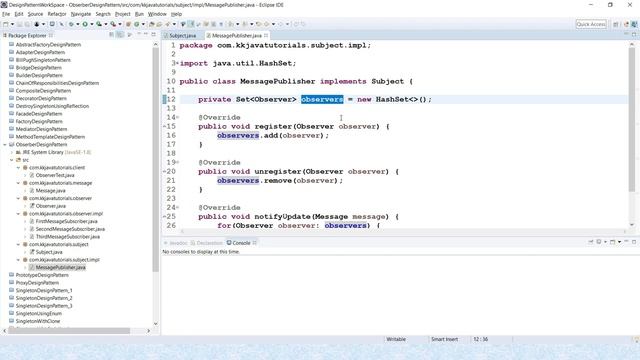Click the Package Explorer horizontal scrollbar
Screen dimensions: 640x360
pos(69,331)
